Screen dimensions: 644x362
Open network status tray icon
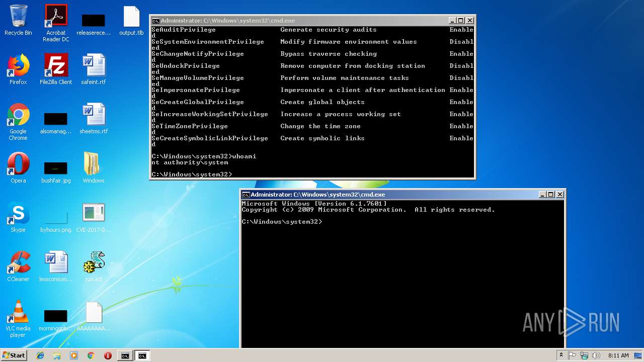584,355
